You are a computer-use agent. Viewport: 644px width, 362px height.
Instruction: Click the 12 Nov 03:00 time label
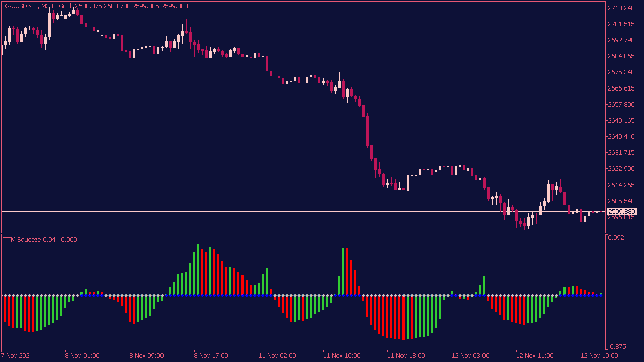tap(470, 356)
